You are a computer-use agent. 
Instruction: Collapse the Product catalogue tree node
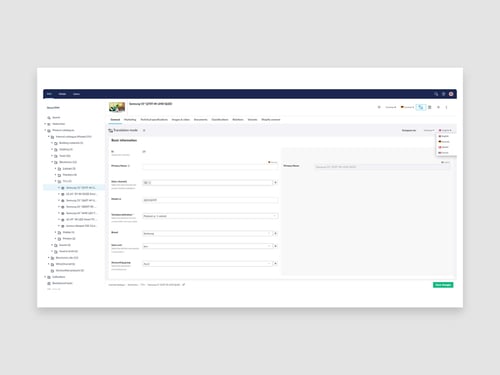tap(45, 130)
